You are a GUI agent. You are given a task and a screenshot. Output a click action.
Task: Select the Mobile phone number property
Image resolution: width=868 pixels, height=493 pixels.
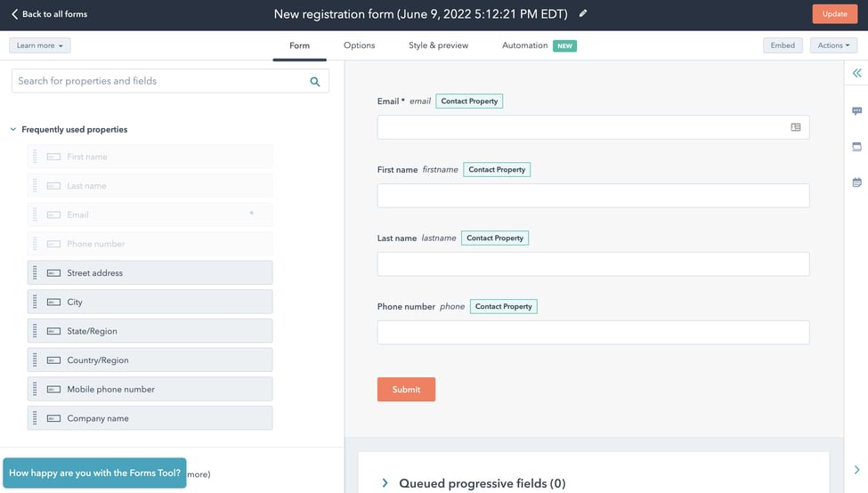point(150,389)
